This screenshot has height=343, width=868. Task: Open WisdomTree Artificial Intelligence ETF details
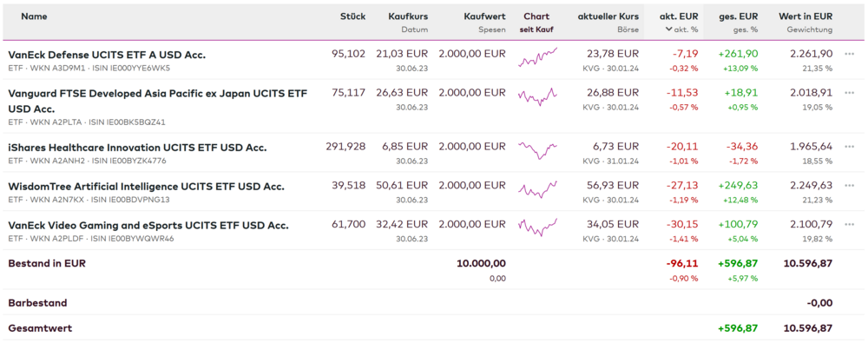[146, 186]
